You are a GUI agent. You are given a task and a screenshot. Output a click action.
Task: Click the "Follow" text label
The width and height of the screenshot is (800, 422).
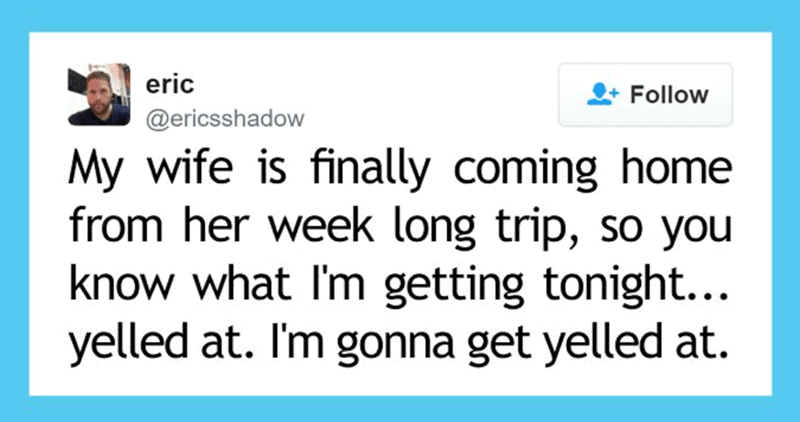[669, 95]
